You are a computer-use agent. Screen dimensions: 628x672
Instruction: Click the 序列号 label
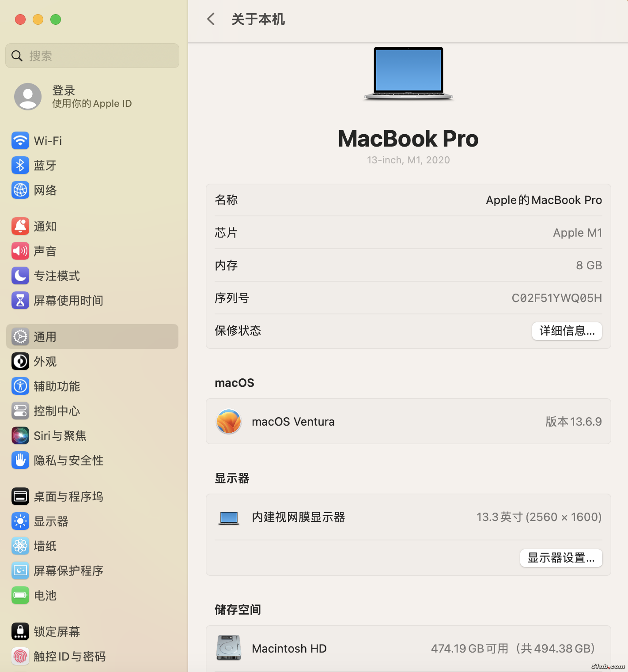(232, 298)
